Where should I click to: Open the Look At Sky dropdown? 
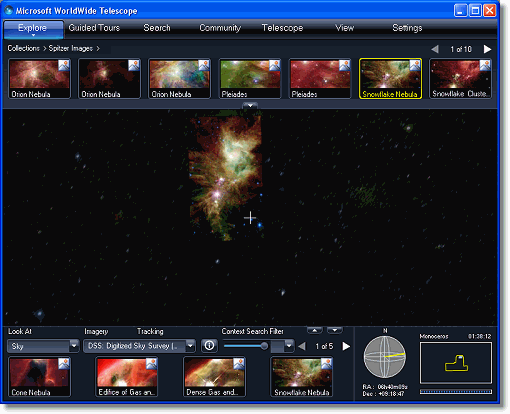pos(43,346)
